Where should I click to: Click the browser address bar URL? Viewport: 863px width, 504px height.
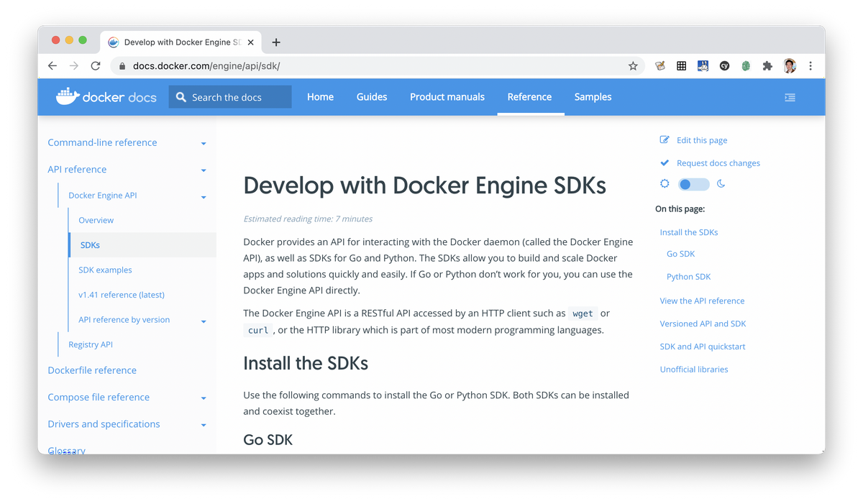click(206, 66)
